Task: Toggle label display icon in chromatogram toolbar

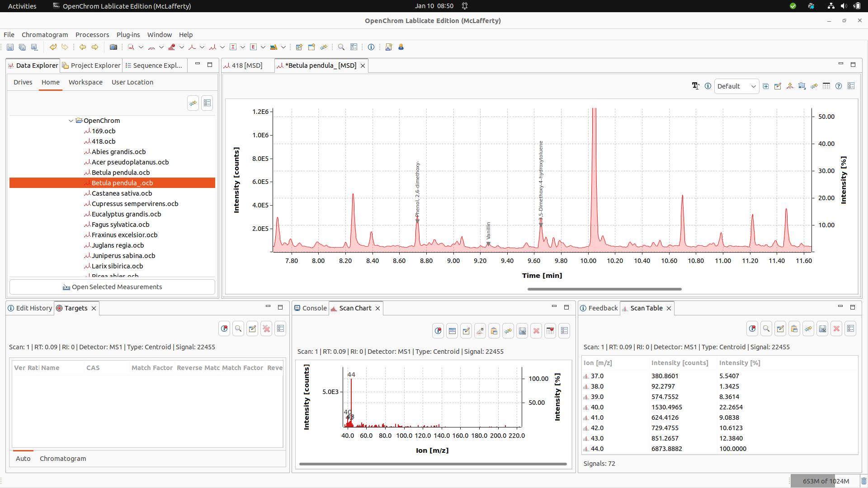Action: [x=696, y=86]
